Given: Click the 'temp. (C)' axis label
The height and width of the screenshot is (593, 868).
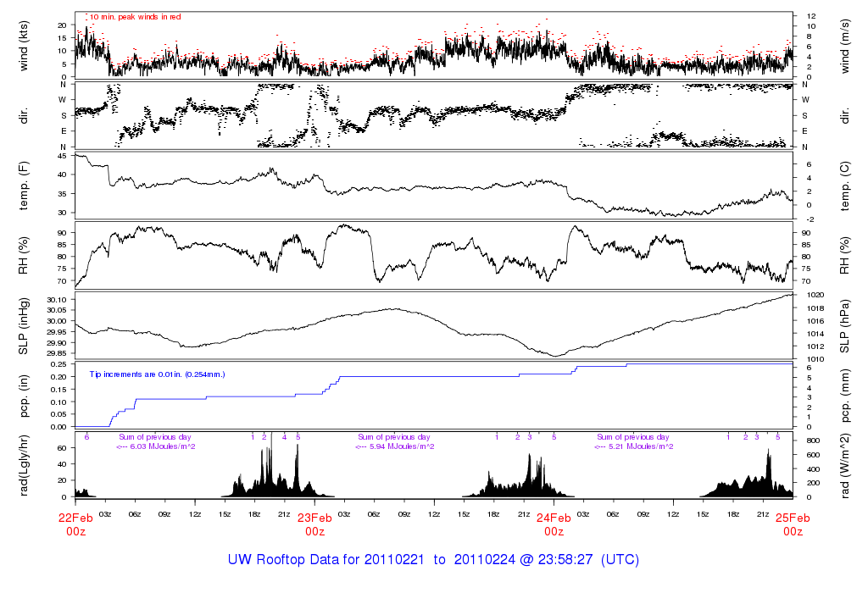Looking at the screenshot, I should coord(845,186).
